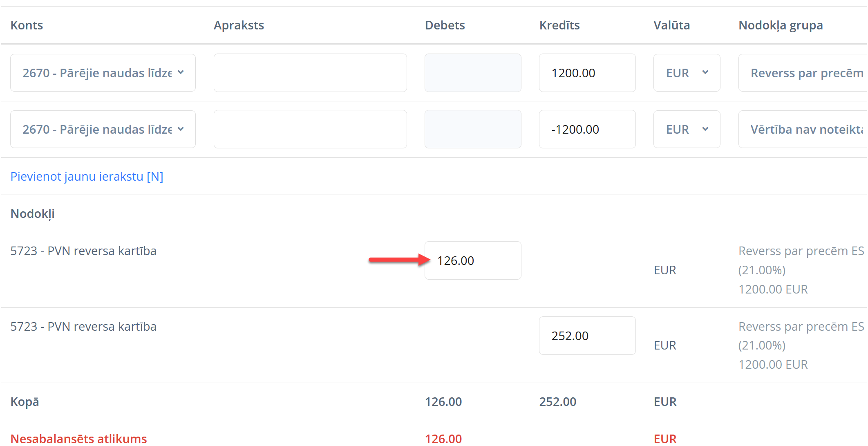The image size is (868, 446).
Task: Open second row account dropdown 2670
Action: pos(103,129)
